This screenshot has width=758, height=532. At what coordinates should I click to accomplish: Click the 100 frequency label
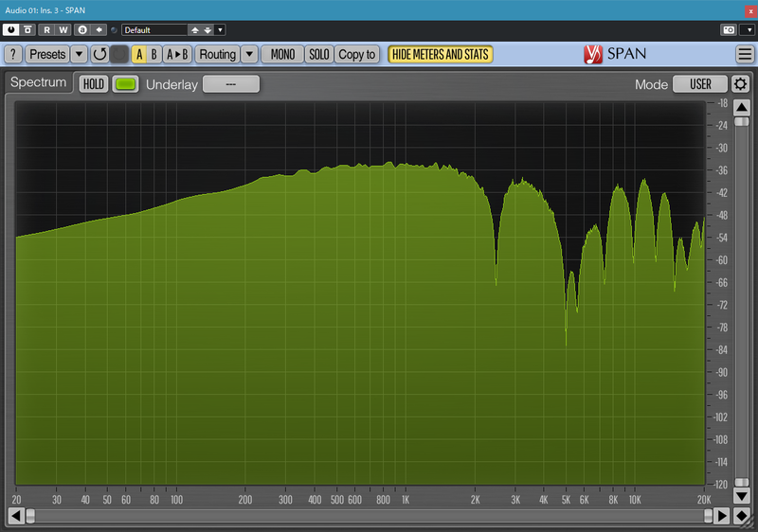pos(176,500)
